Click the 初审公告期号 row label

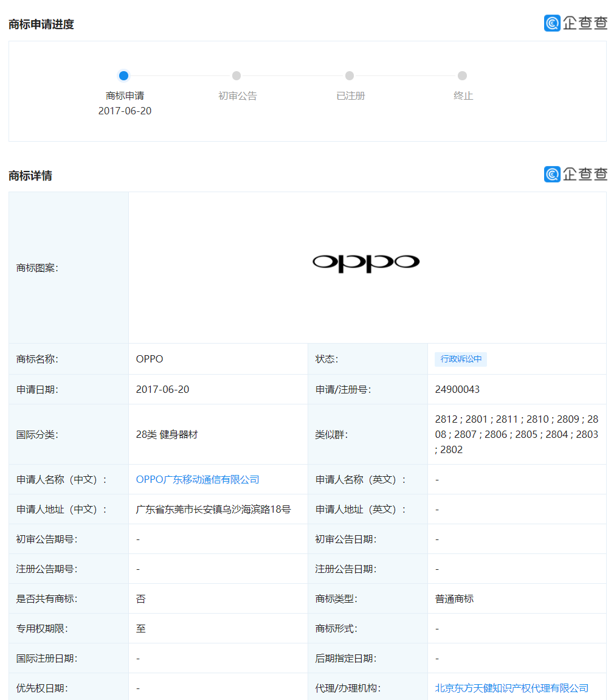pyautogui.click(x=47, y=539)
